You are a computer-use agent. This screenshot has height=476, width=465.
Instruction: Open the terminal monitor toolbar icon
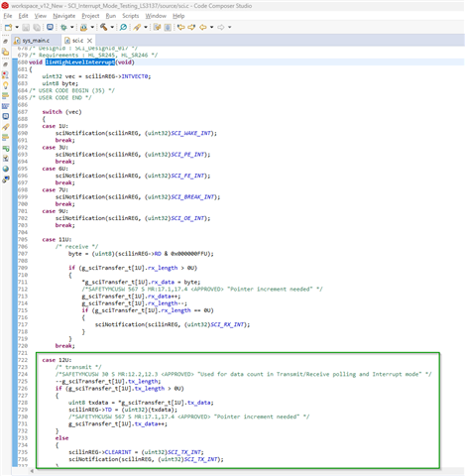coord(50,27)
